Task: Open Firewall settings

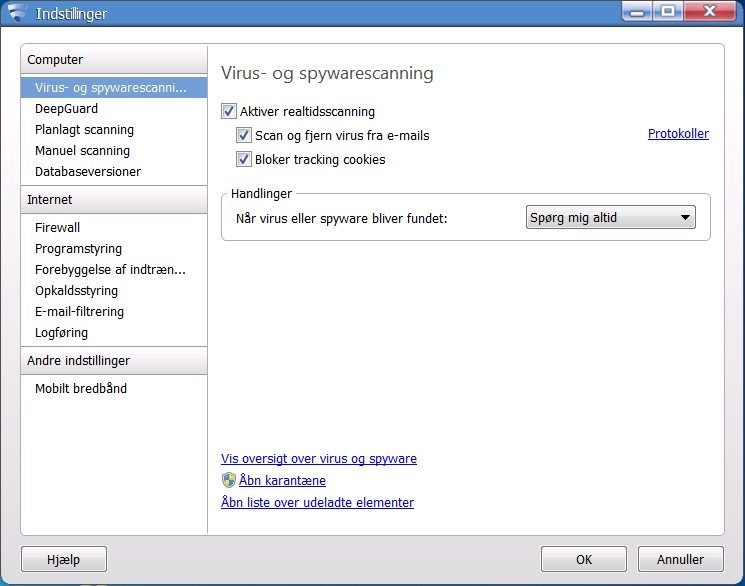Action: point(114,228)
